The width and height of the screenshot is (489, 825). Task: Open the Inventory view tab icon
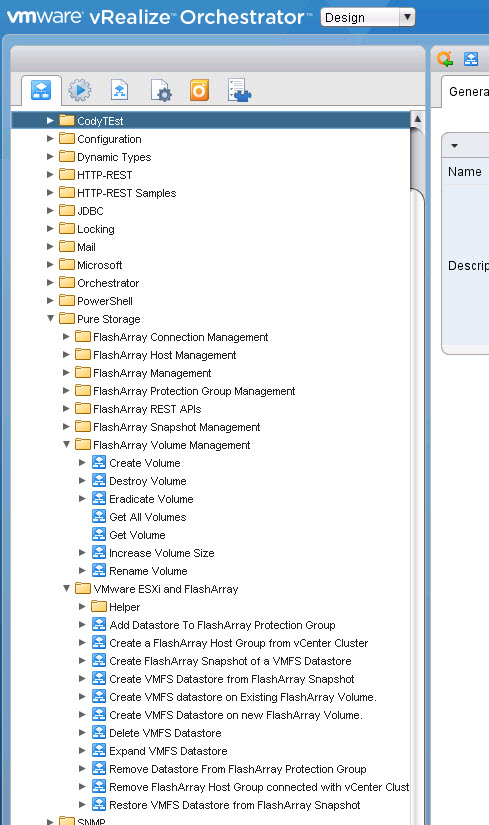tap(239, 90)
